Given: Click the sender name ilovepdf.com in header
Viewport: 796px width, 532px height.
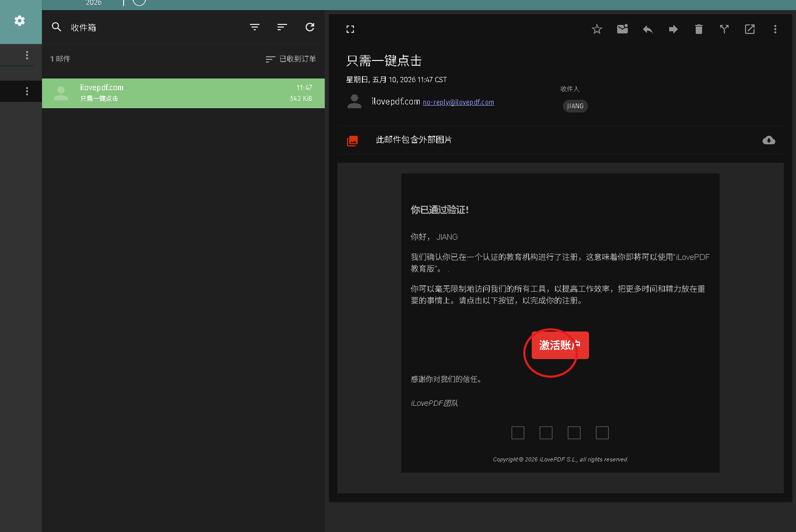Looking at the screenshot, I should [396, 101].
